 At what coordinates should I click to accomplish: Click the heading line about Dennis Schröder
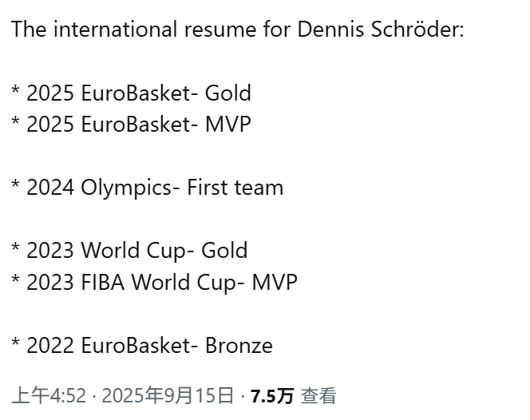[x=238, y=29]
